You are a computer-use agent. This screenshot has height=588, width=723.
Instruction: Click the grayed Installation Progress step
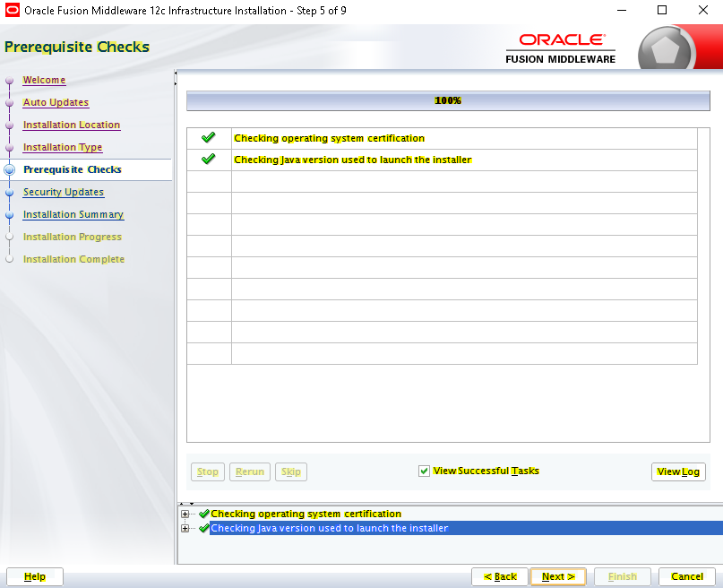[73, 237]
